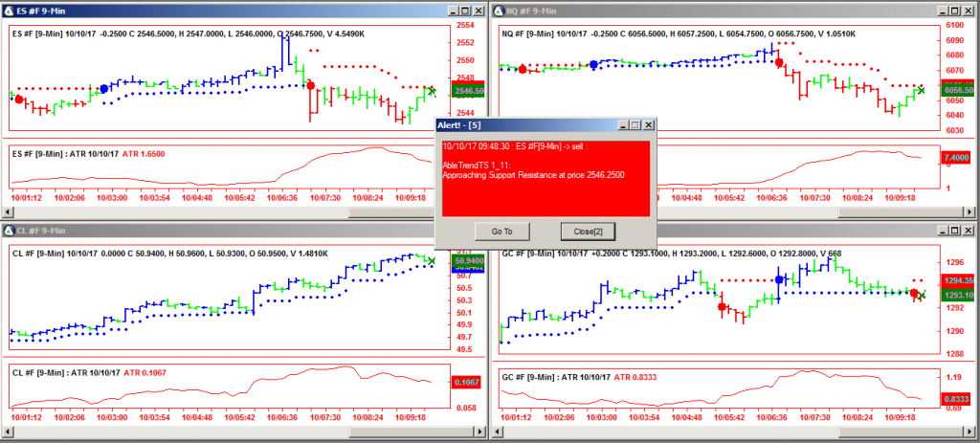Click the NQ #F [9-Min] chart header line
This screenshot has height=443, width=980.
coord(679,33)
